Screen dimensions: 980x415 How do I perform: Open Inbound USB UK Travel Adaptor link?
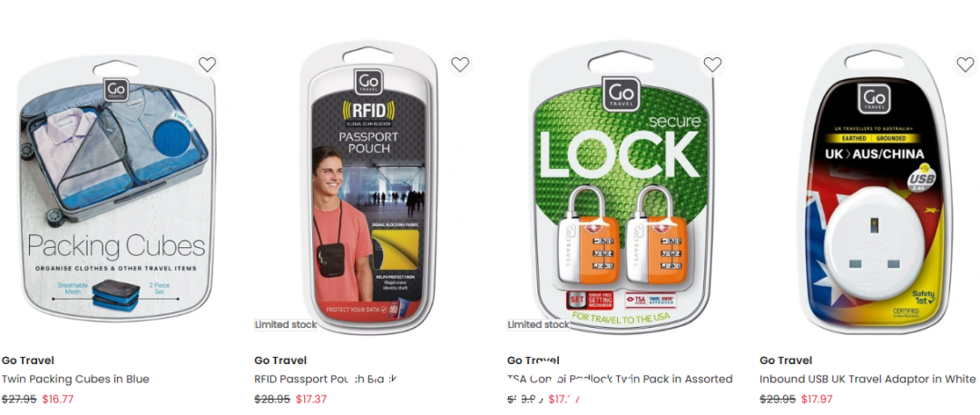pos(867,380)
